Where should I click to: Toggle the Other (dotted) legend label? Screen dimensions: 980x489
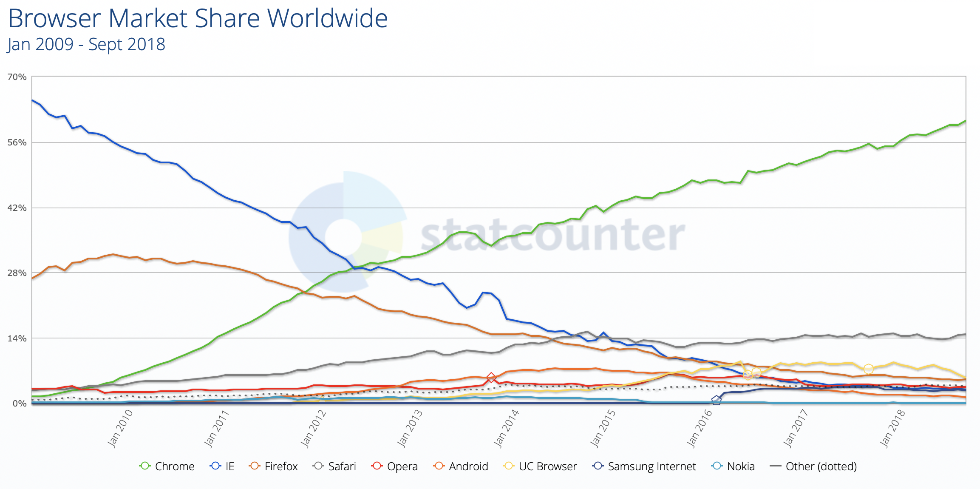click(821, 466)
